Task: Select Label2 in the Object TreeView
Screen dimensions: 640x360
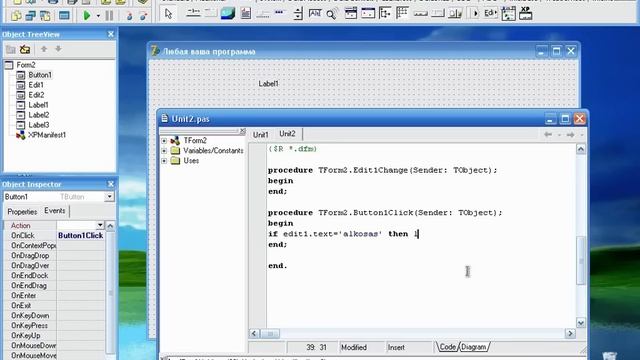Action: pyautogui.click(x=38, y=115)
